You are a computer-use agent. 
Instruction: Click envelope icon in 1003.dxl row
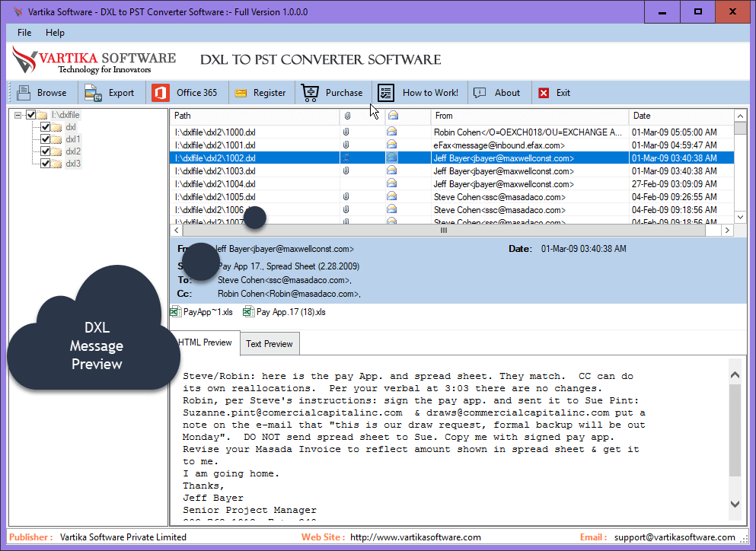(391, 170)
